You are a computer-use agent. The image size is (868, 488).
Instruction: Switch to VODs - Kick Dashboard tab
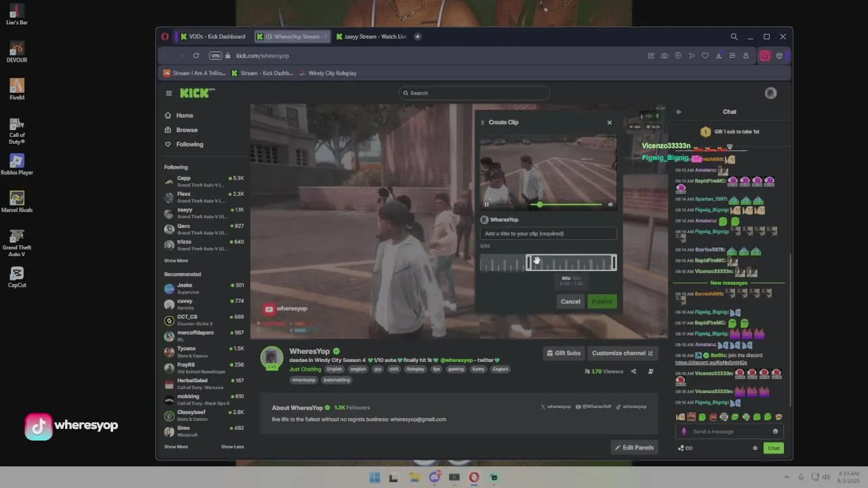click(x=212, y=37)
